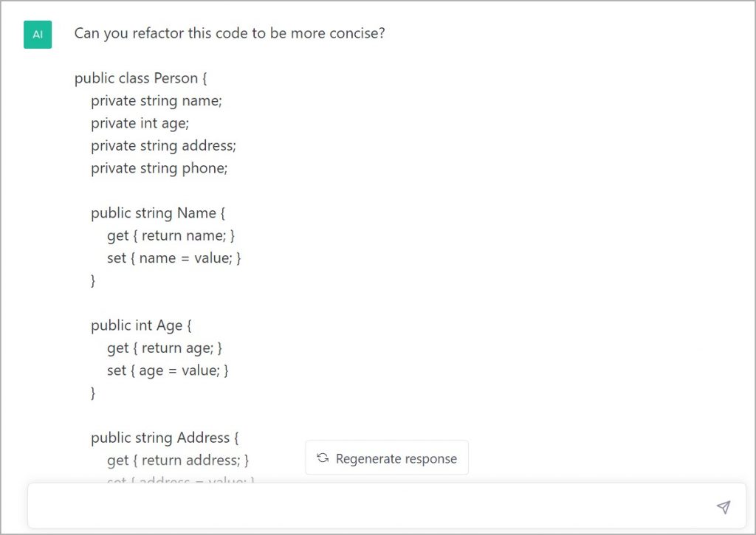Click the "public string Name {" line
Screen dimensions: 756x535
pos(158,213)
